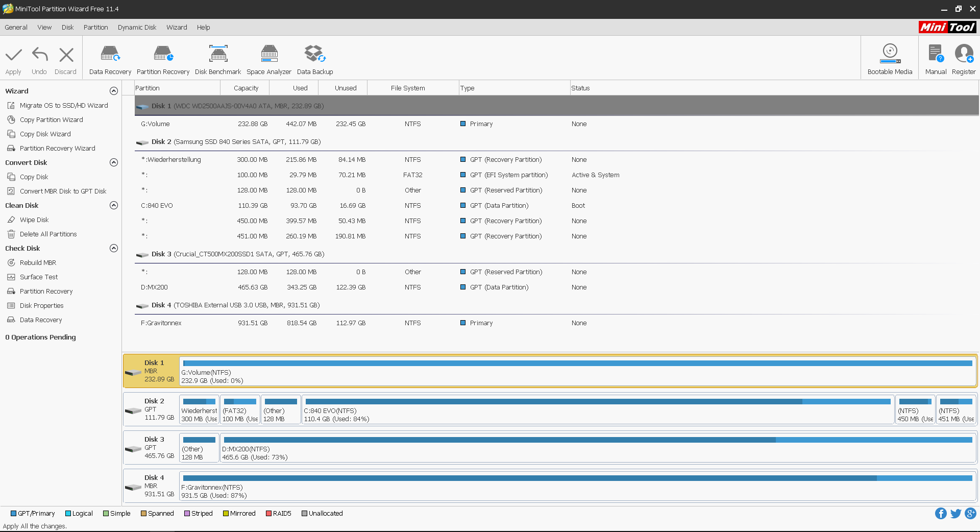
Task: Sort by Capacity column header
Action: click(246, 88)
